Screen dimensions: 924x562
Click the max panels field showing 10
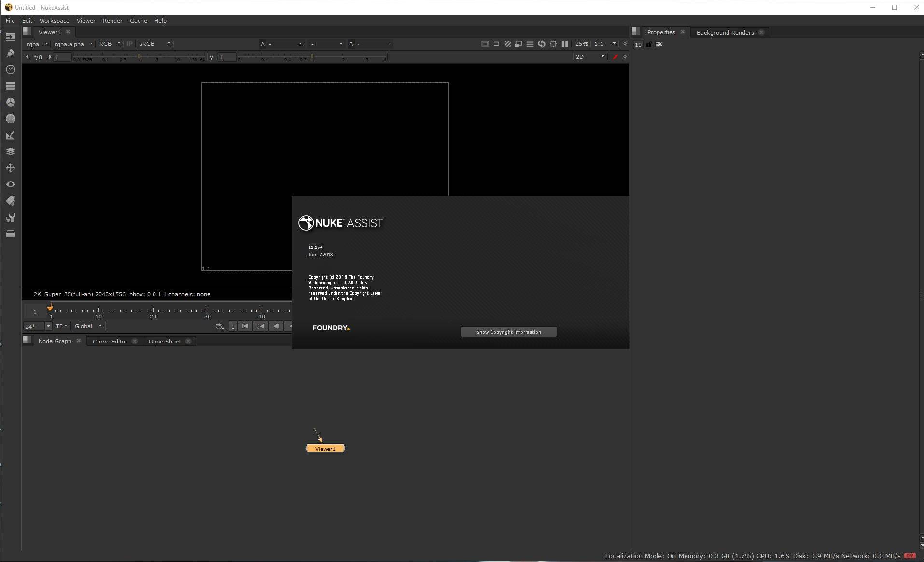tap(638, 44)
